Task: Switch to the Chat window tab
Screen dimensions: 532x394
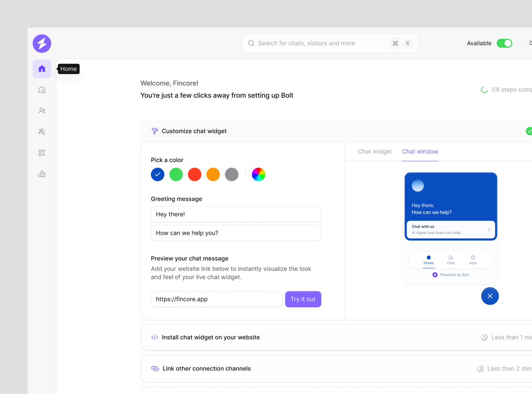Action: point(420,152)
